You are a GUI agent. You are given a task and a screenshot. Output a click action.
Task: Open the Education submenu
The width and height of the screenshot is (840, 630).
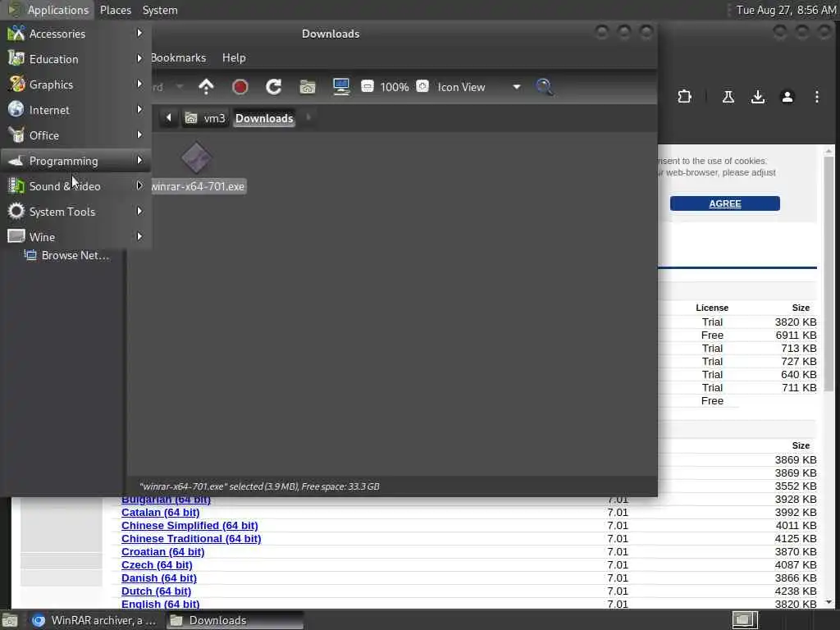click(75, 59)
